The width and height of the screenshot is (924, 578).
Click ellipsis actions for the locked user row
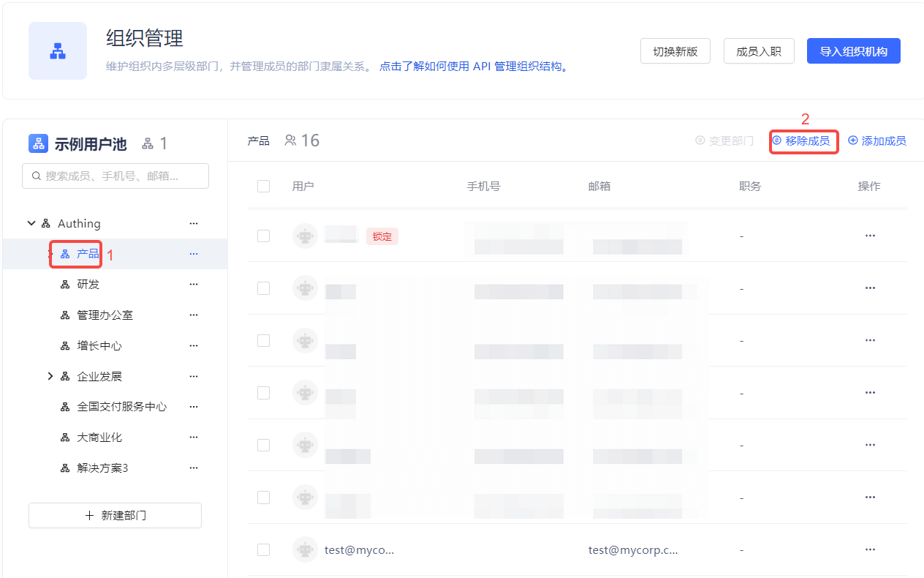(x=870, y=236)
